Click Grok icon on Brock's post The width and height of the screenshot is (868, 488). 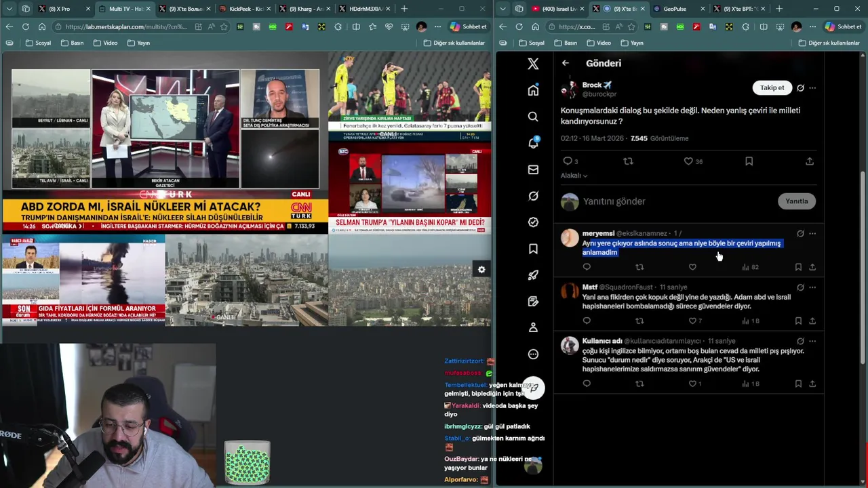click(800, 87)
